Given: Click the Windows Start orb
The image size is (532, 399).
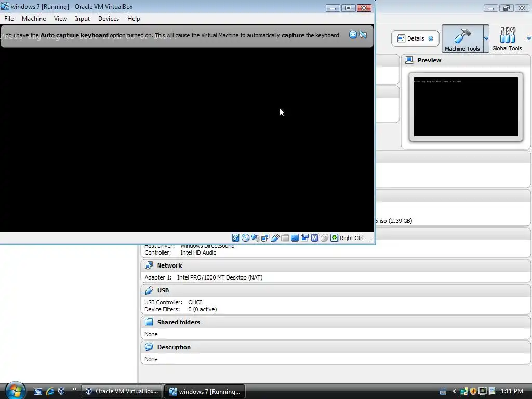Looking at the screenshot, I should pos(15,391).
